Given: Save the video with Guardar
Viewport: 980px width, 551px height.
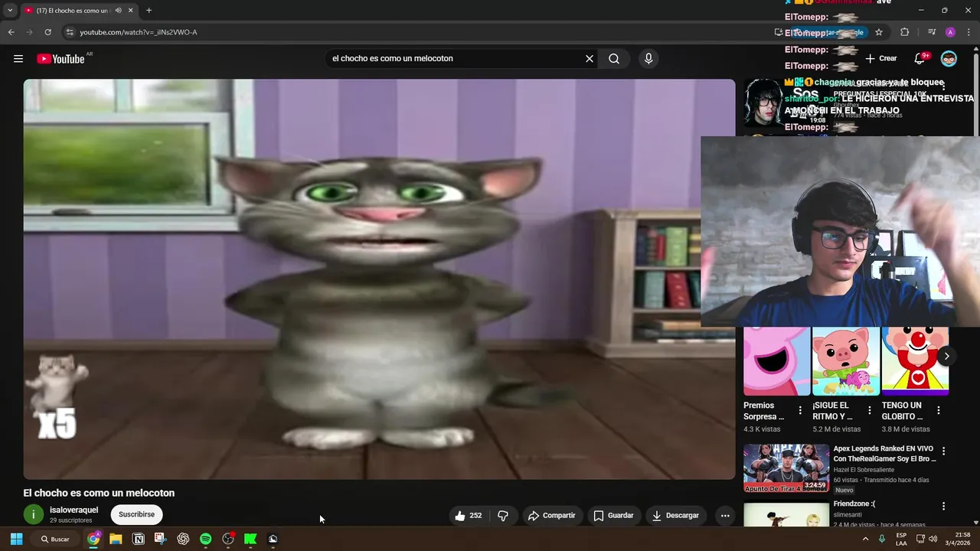Looking at the screenshot, I should tap(614, 516).
